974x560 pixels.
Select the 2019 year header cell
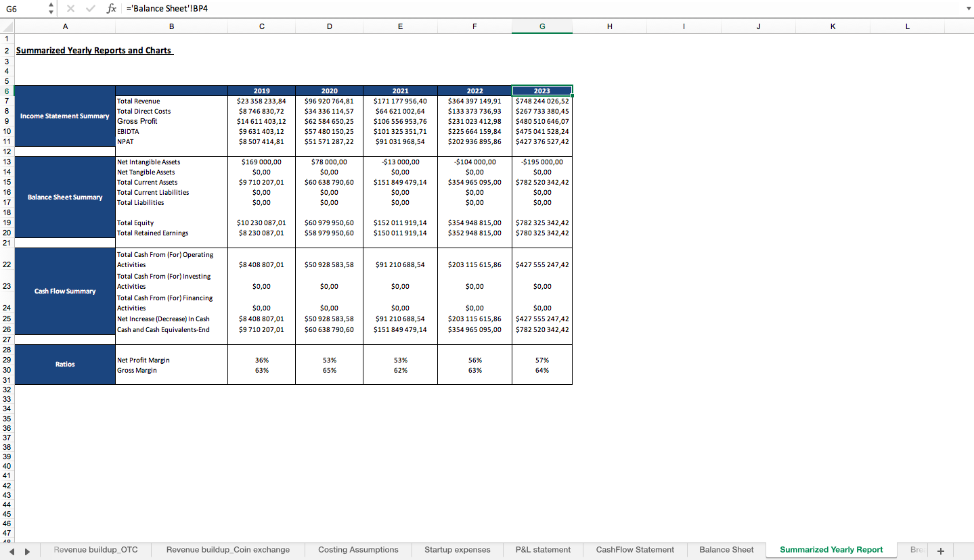coord(262,91)
